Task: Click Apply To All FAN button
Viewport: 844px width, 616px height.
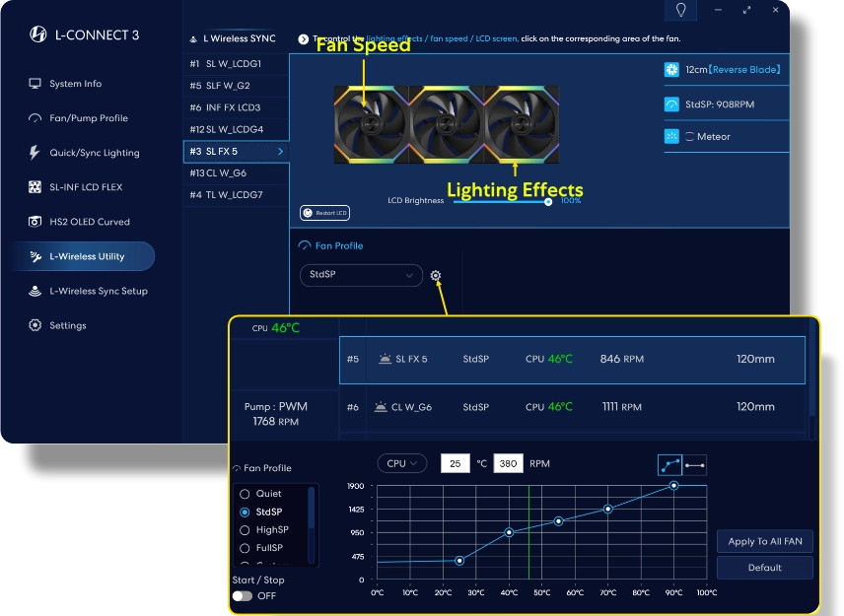Action: pyautogui.click(x=765, y=541)
